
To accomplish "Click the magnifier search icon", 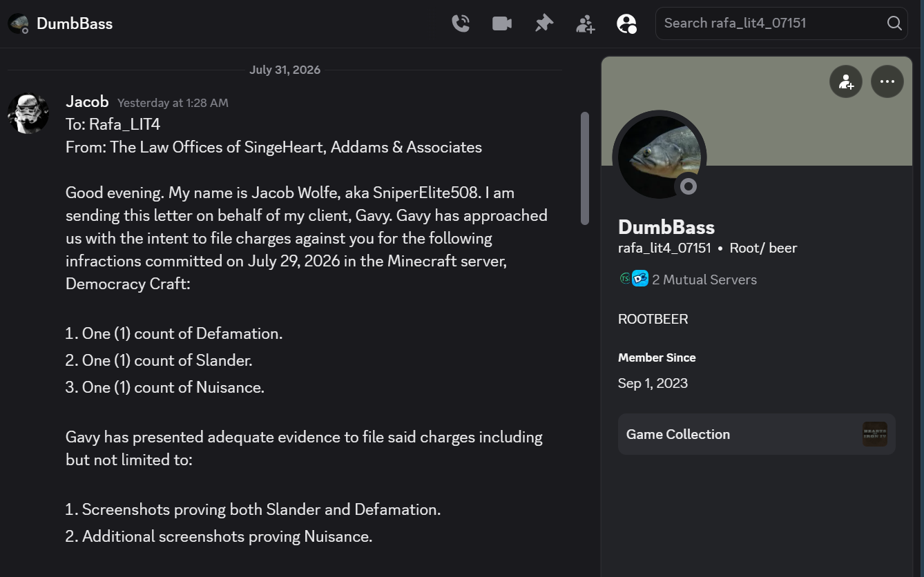I will click(x=894, y=23).
